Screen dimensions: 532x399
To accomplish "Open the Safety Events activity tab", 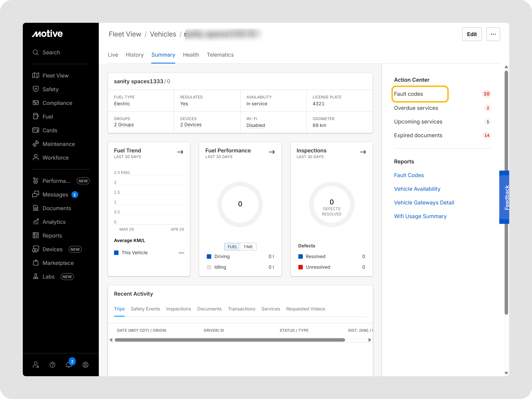I will [x=146, y=309].
